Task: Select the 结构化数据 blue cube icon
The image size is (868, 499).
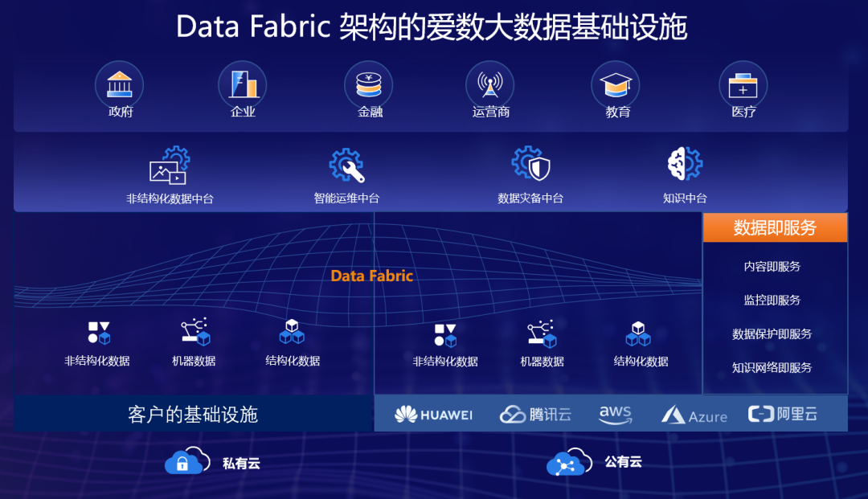Action: click(x=291, y=332)
